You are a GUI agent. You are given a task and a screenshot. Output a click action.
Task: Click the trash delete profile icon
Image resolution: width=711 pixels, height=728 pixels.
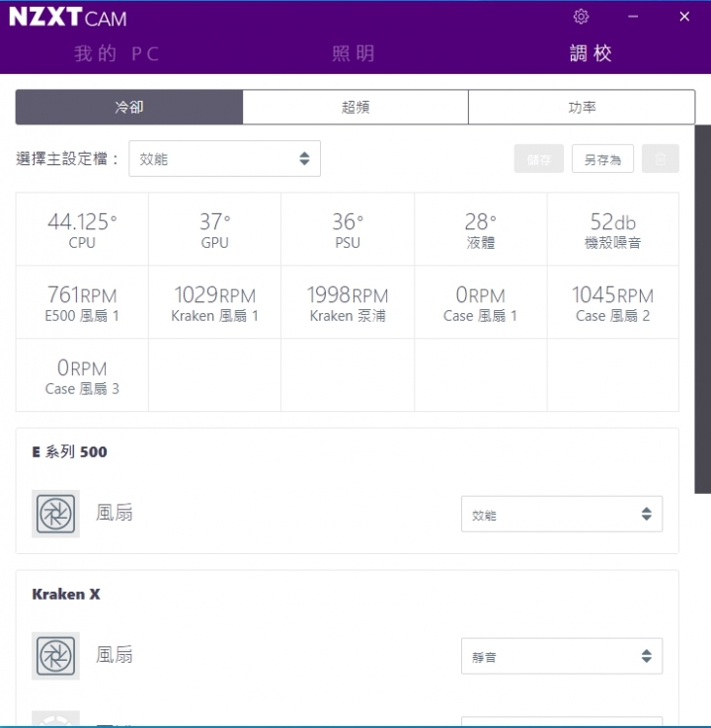tap(661, 159)
